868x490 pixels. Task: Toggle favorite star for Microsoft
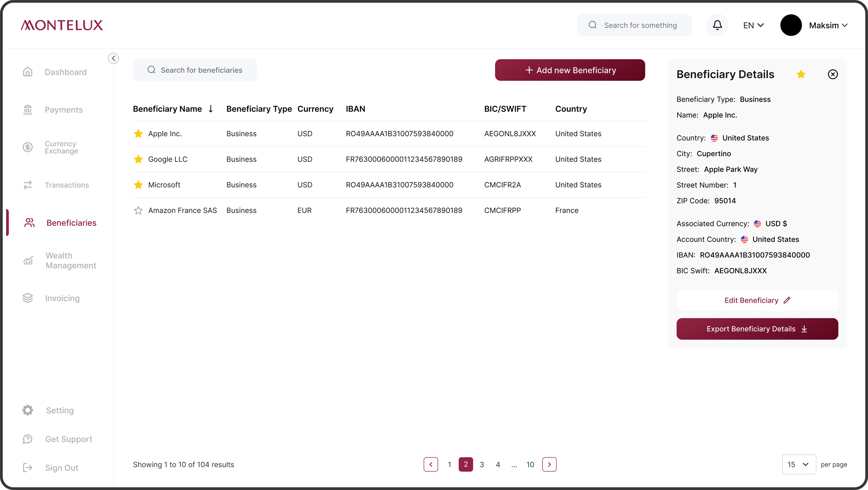coord(138,185)
